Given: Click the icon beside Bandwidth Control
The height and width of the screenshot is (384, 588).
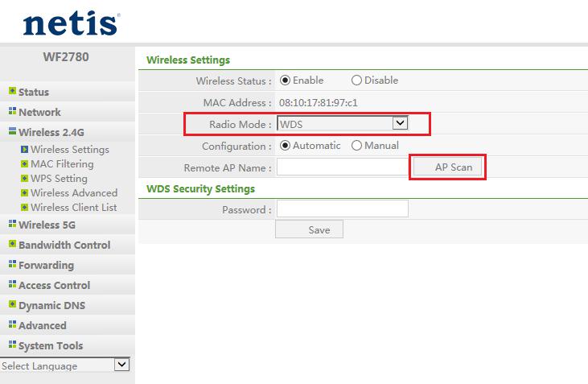Looking at the screenshot, I should [12, 246].
